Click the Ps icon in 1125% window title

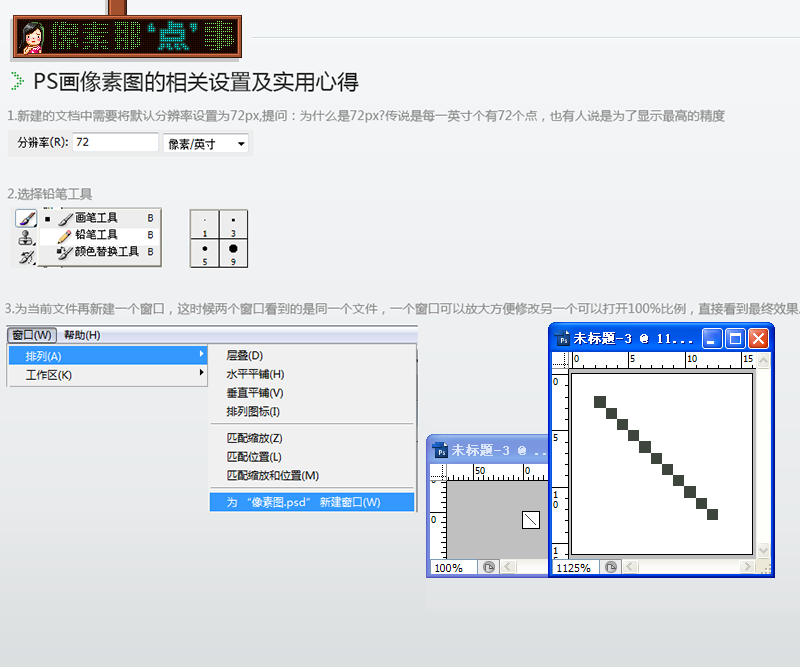(563, 339)
